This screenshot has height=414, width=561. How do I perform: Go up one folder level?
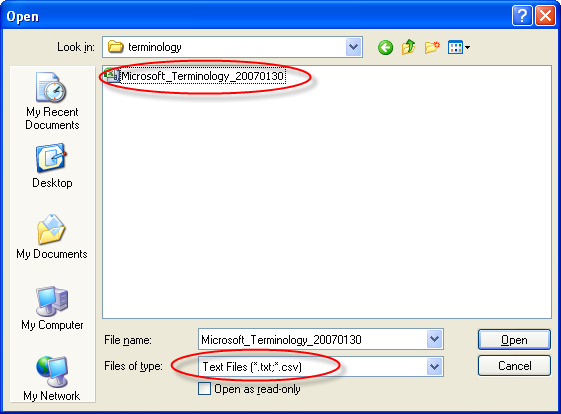(408, 47)
